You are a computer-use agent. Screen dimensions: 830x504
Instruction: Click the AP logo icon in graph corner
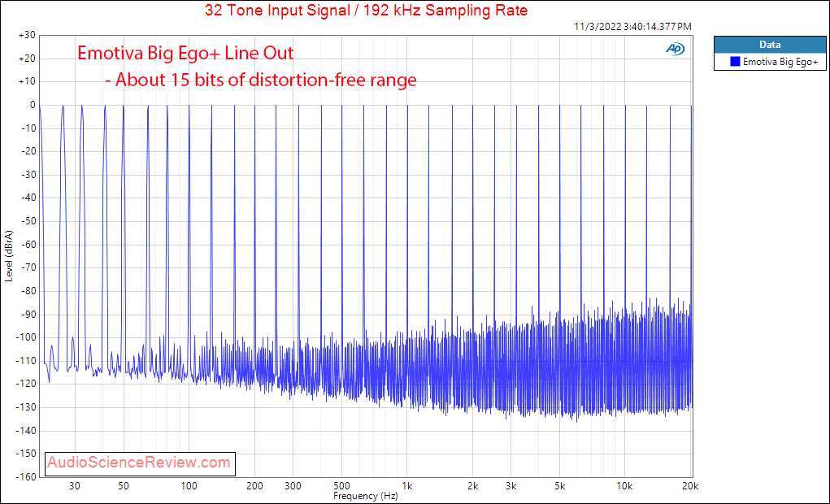(x=675, y=50)
